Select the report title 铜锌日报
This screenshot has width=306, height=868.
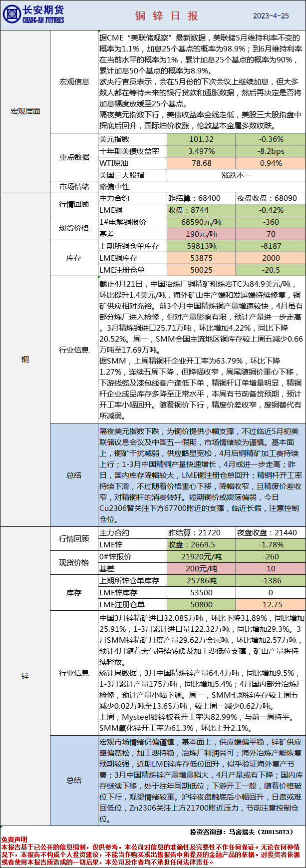tap(167, 15)
